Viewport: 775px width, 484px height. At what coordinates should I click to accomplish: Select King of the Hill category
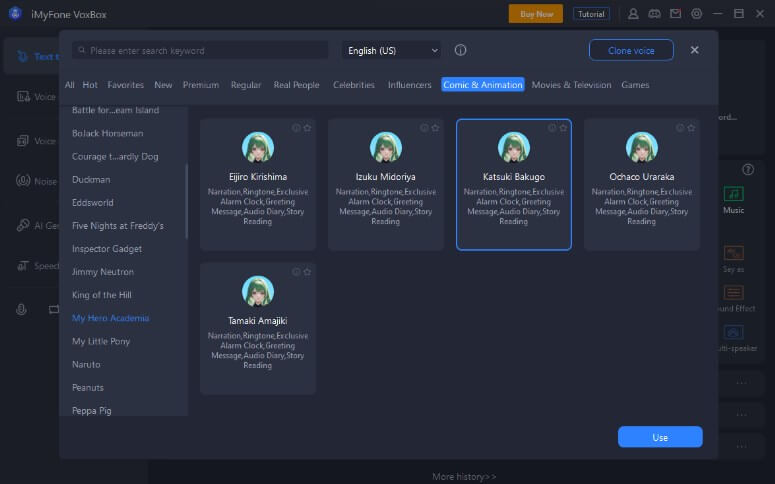pos(101,295)
